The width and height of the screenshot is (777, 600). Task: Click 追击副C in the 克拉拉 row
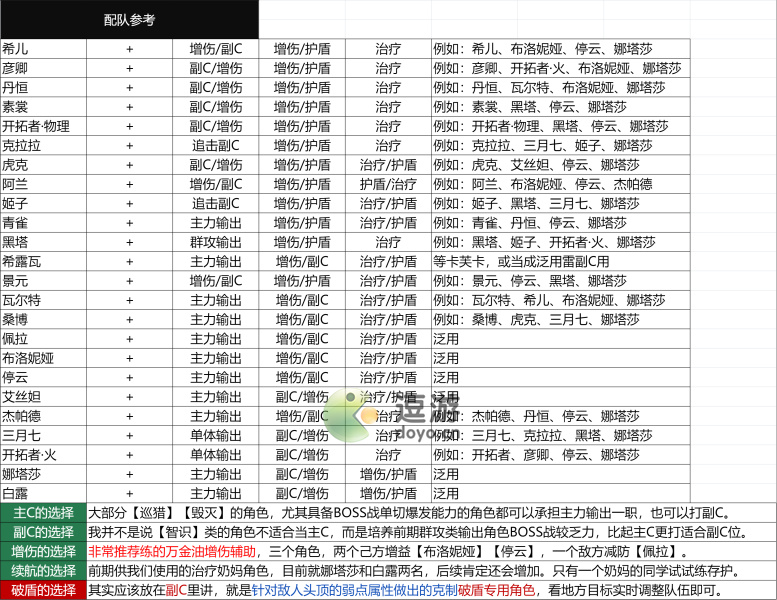[x=216, y=146]
